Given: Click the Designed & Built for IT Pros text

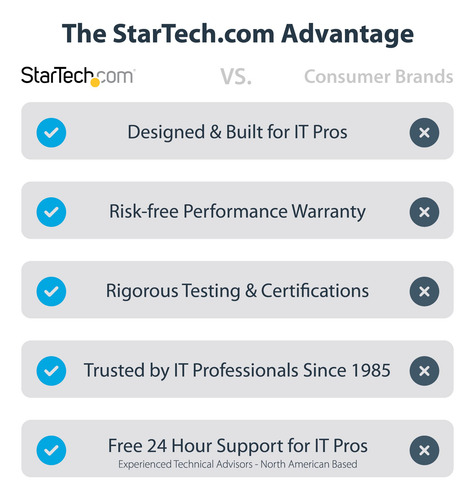Looking at the screenshot, I should click(237, 132).
